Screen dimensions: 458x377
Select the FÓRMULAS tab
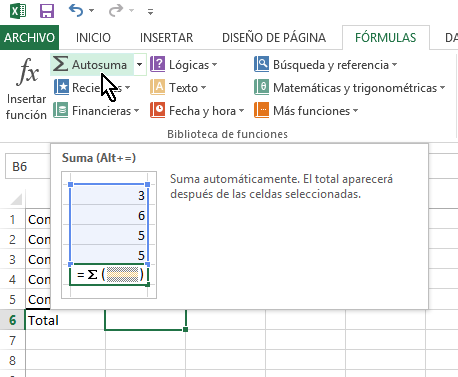[x=385, y=37]
